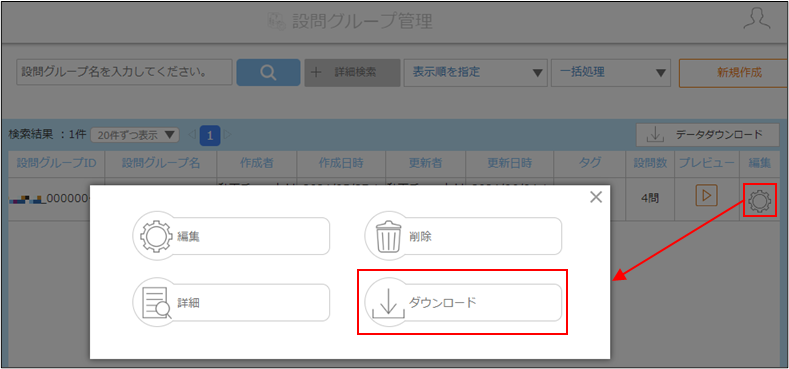Click the 作成者 column header
The image size is (789, 369).
click(x=257, y=163)
